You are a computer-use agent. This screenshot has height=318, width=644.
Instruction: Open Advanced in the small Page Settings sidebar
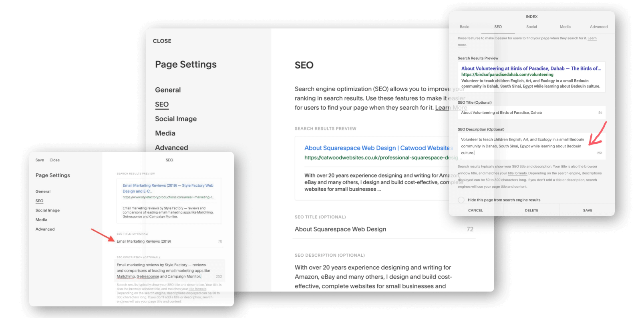[x=45, y=229]
